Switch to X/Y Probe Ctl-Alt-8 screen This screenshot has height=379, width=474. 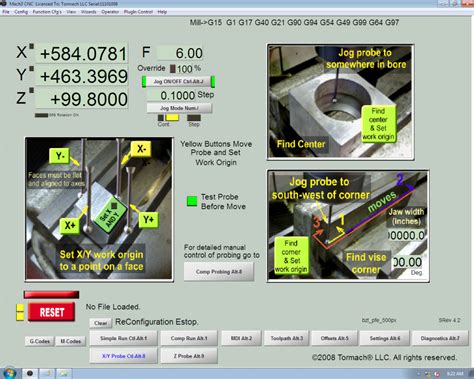123,356
